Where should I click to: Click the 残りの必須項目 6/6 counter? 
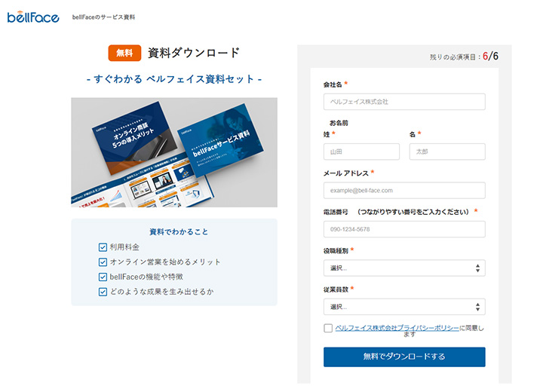click(464, 57)
